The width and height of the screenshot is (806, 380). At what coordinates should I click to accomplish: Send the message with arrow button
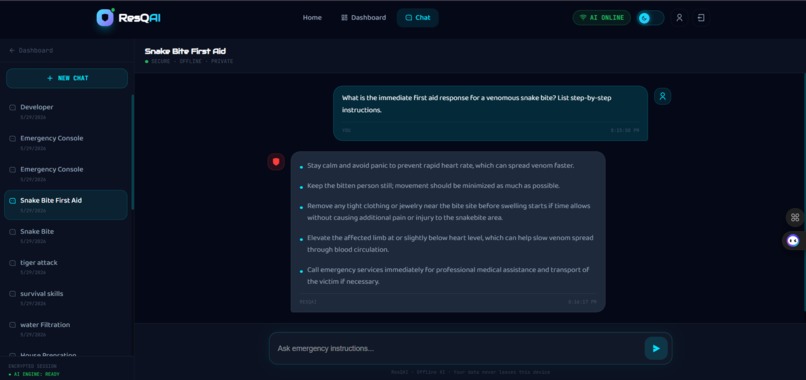[x=656, y=348]
